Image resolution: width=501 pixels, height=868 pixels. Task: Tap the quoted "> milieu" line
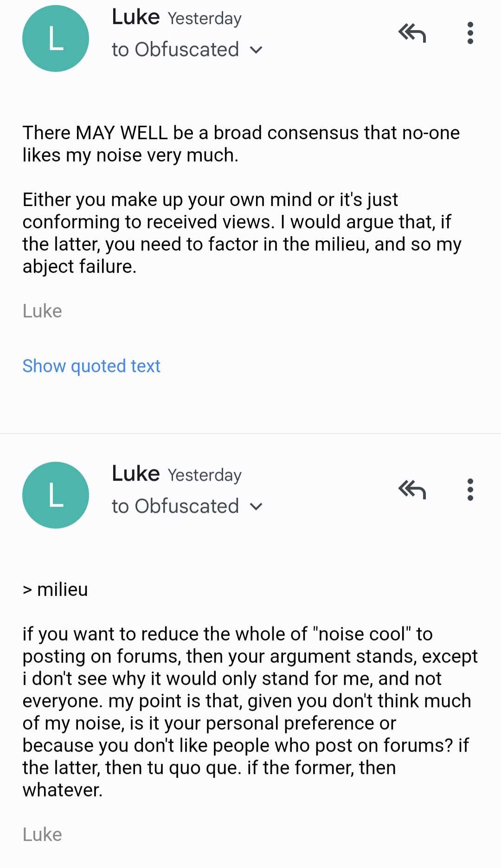pos(55,589)
